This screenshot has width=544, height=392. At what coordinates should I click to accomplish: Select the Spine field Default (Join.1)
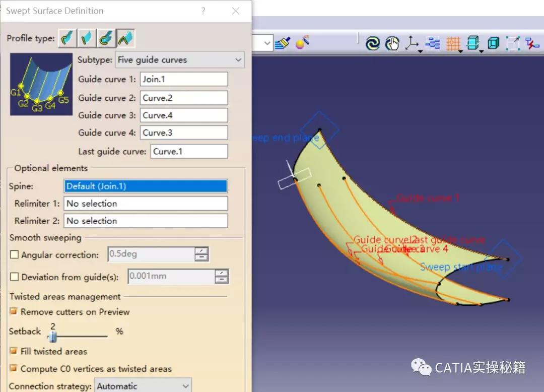(146, 186)
